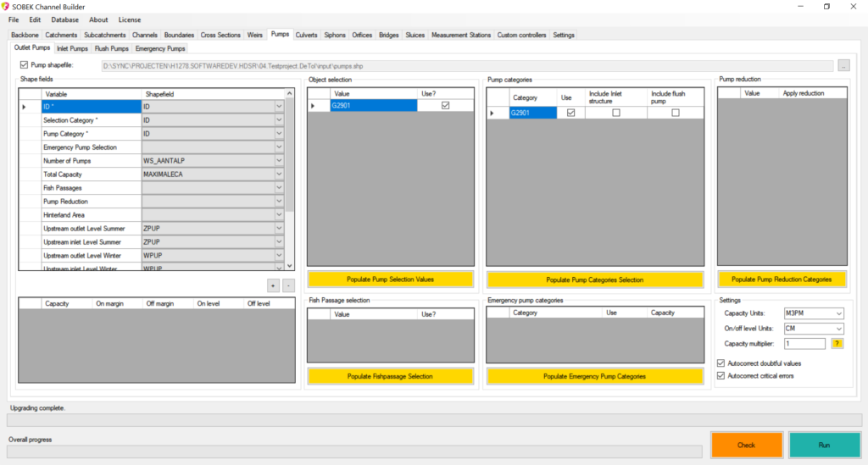Image resolution: width=868 pixels, height=465 pixels.
Task: Click Populate Pump Selection Values button
Action: [390, 279]
